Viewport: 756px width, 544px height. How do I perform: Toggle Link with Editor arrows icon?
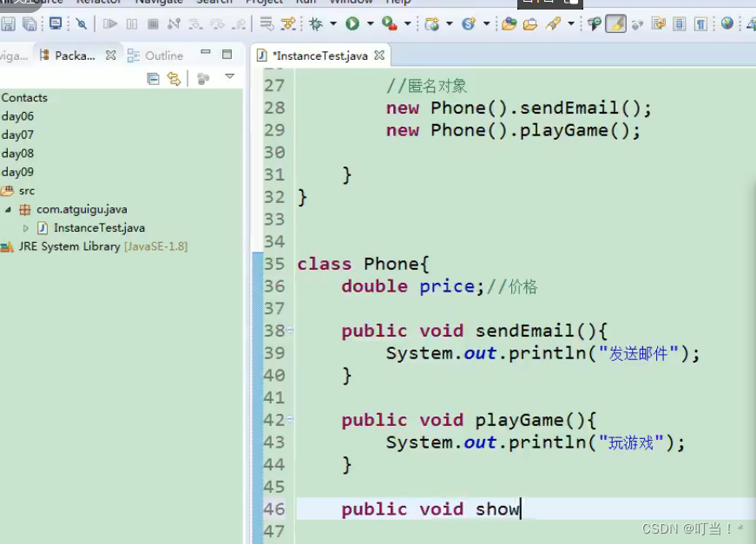pos(174,79)
